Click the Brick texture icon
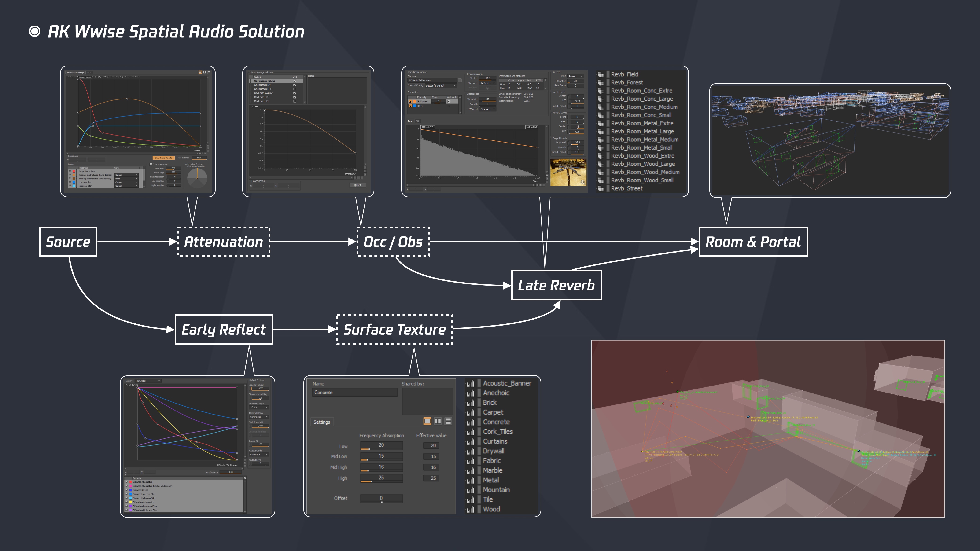The width and height of the screenshot is (980, 551). tap(471, 403)
